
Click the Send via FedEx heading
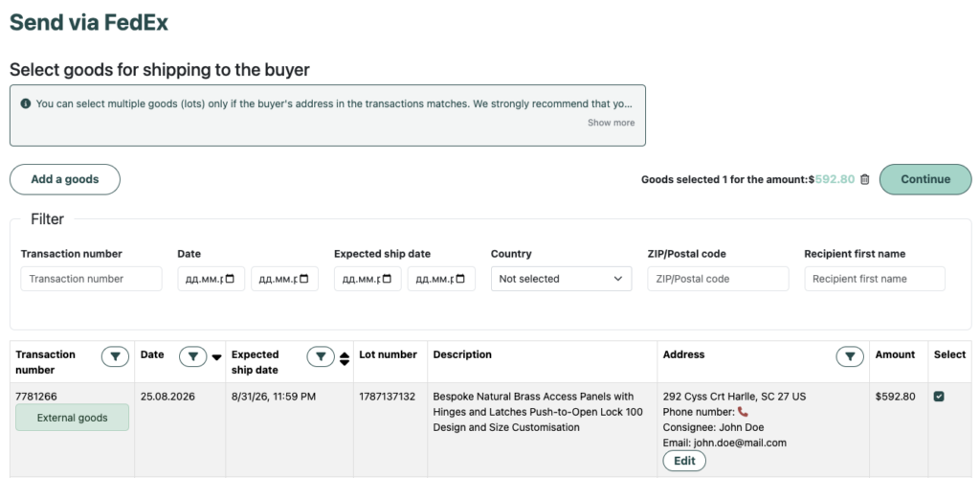[x=89, y=23]
